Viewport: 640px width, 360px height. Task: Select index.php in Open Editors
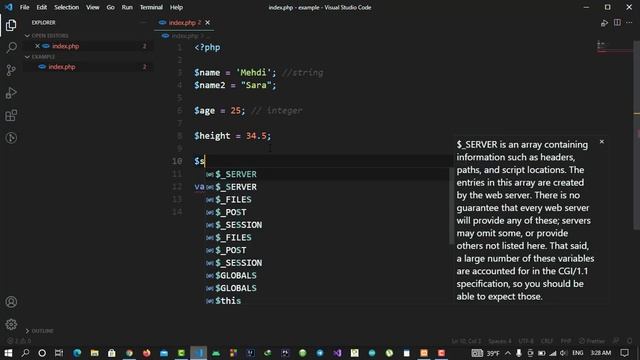coord(66,46)
